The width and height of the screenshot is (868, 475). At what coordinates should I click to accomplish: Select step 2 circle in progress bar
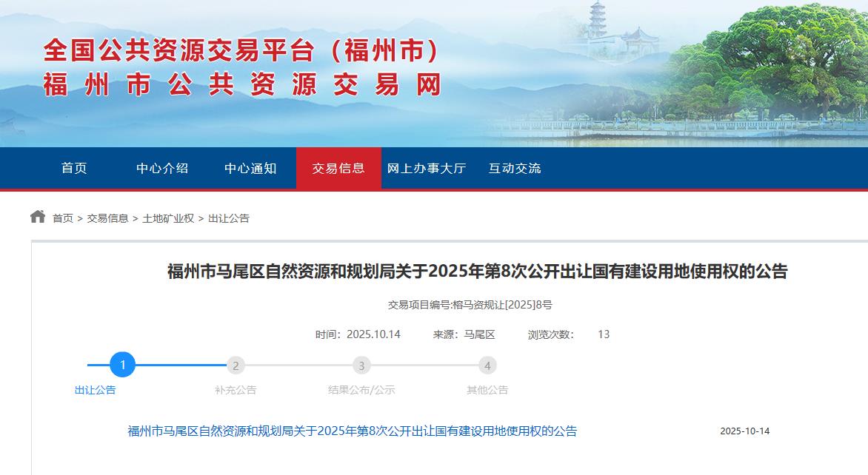[236, 365]
